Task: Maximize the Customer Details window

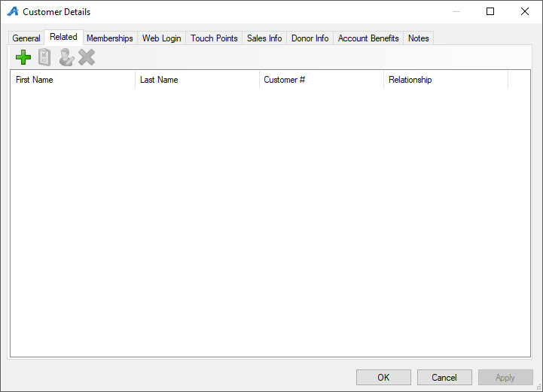Action: point(490,11)
